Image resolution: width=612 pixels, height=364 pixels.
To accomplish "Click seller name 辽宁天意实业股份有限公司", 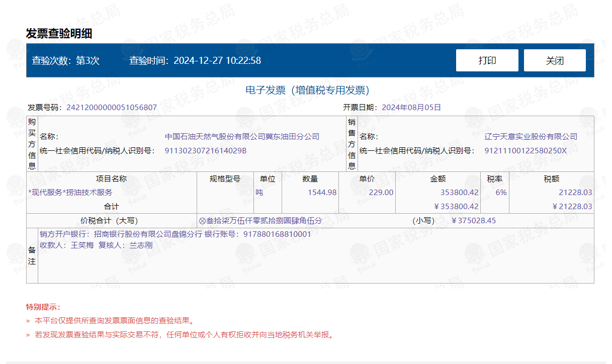I will 531,136.
